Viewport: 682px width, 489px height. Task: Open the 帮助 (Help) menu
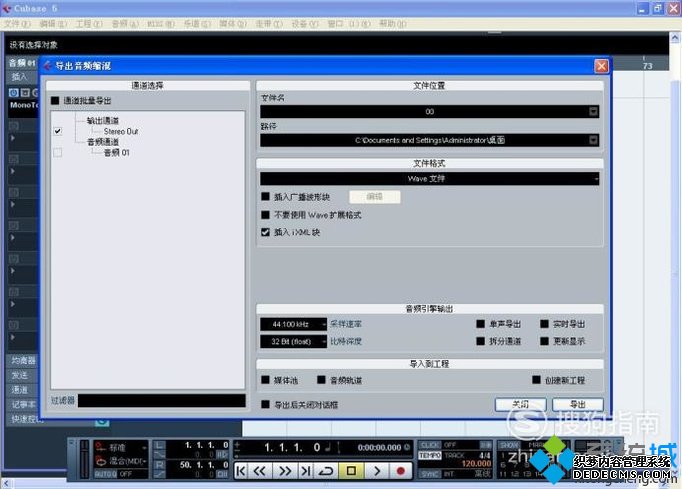coord(393,23)
